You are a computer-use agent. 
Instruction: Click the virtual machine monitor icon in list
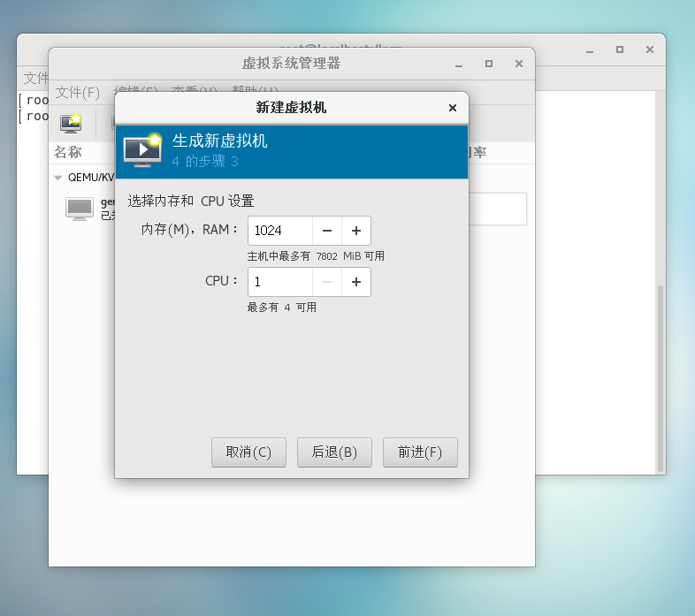tap(80, 209)
